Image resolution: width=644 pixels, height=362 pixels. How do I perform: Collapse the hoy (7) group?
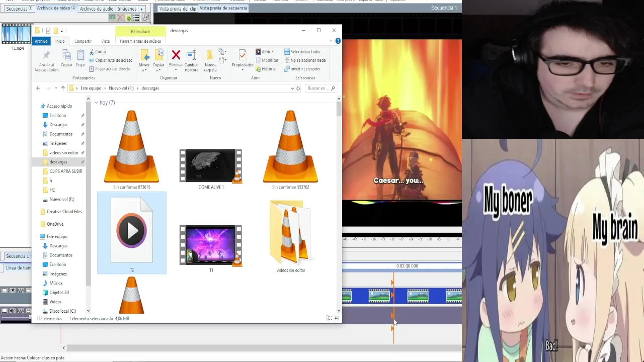[x=96, y=103]
